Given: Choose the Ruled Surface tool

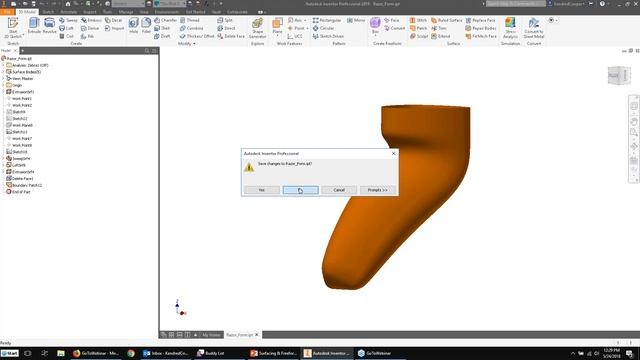Looking at the screenshot, I should tap(447, 20).
